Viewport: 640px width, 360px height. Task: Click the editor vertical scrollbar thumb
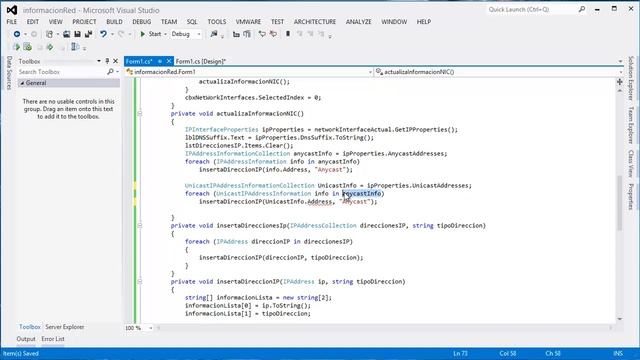pos(620,203)
